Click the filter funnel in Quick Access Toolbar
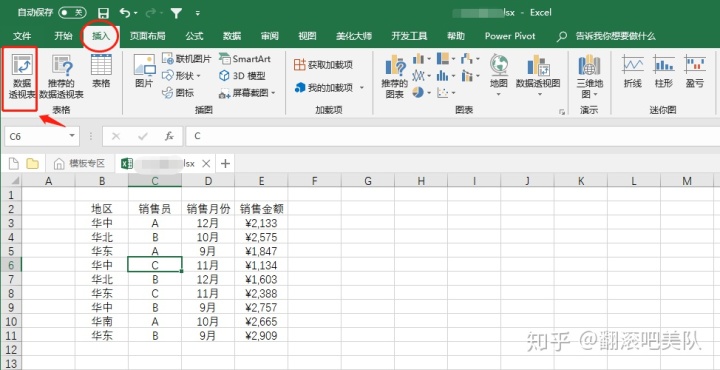720x370 pixels. click(x=176, y=13)
